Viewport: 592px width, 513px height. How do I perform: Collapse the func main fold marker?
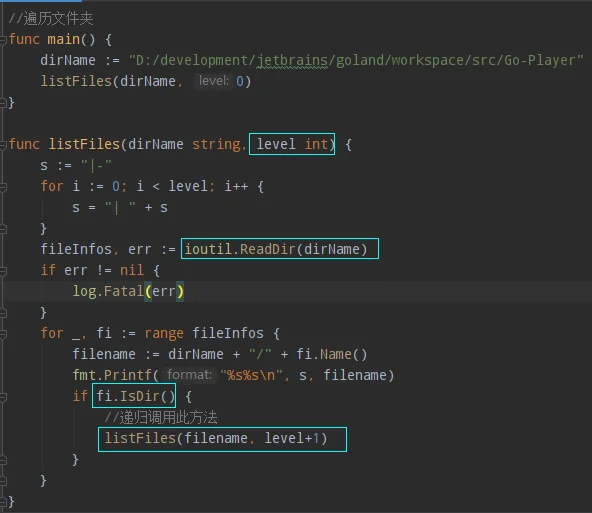tap(3, 40)
